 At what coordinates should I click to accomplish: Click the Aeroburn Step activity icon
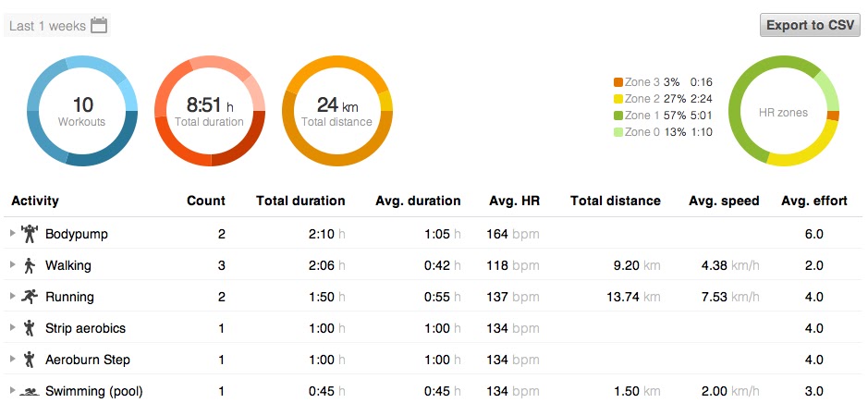click(x=29, y=360)
